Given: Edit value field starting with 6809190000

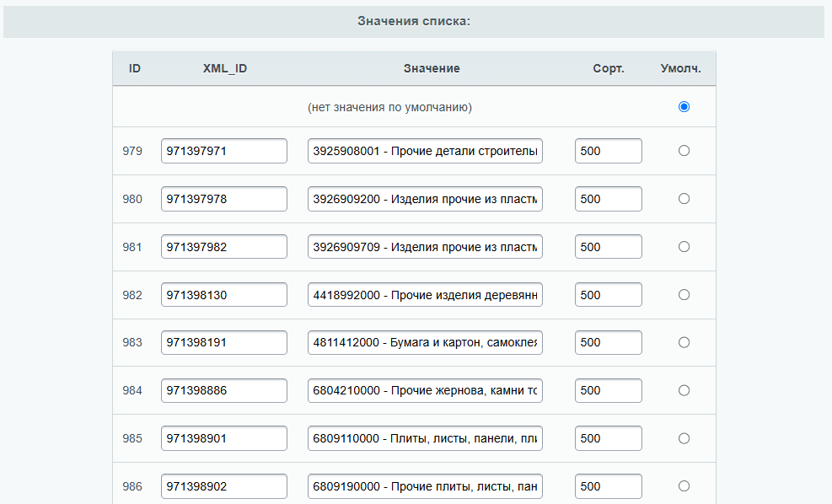Looking at the screenshot, I should point(425,486).
